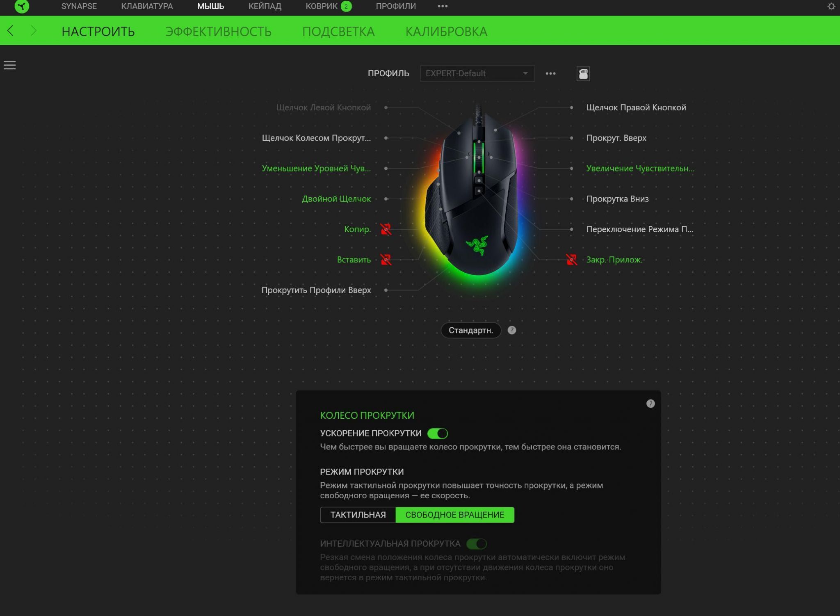Open help next to Стандартн. button
Viewport: 840px width, 616px height.
coord(512,330)
